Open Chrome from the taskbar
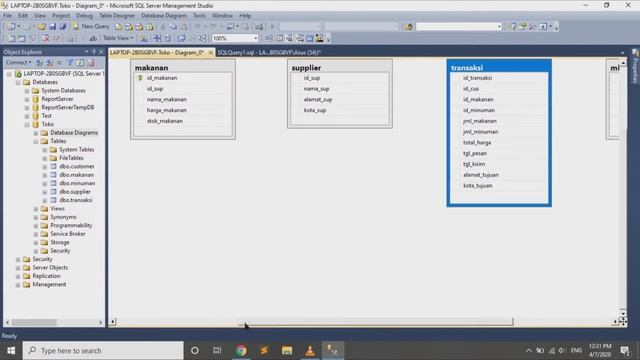 coord(241,351)
